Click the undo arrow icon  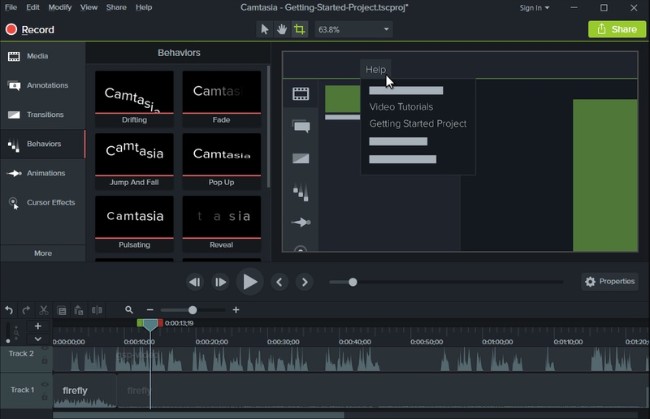[x=9, y=310]
